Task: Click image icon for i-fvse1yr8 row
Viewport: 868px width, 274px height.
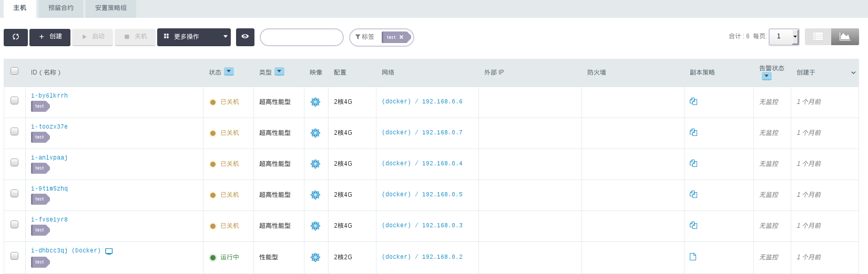Action: (315, 226)
